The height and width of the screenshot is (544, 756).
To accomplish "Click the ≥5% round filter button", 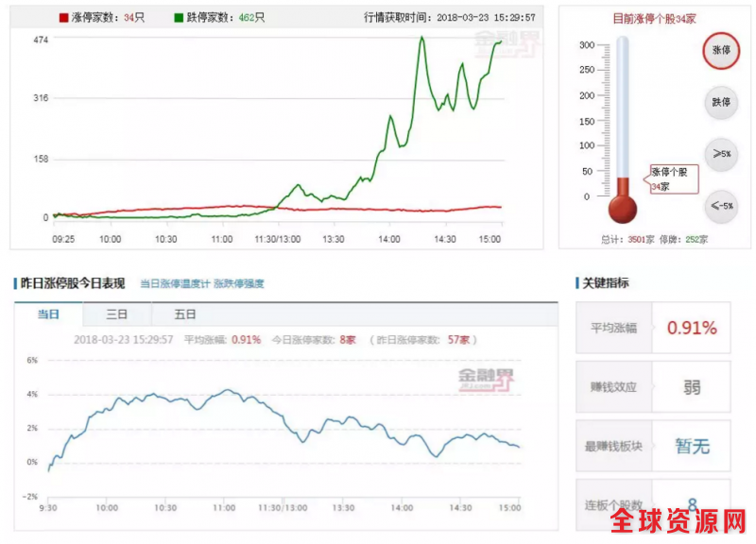I will (720, 154).
